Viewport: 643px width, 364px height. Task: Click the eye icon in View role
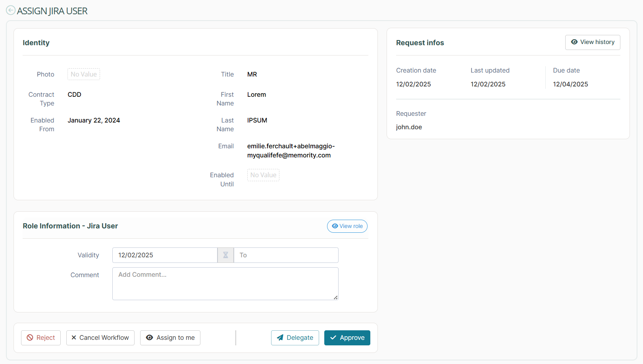pyautogui.click(x=335, y=226)
